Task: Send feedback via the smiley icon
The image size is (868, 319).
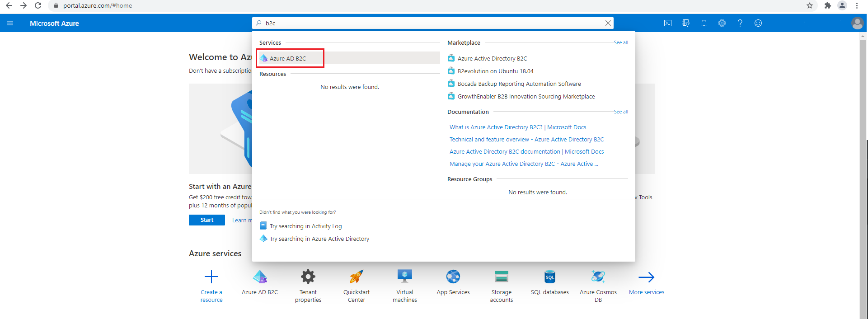Action: click(758, 23)
